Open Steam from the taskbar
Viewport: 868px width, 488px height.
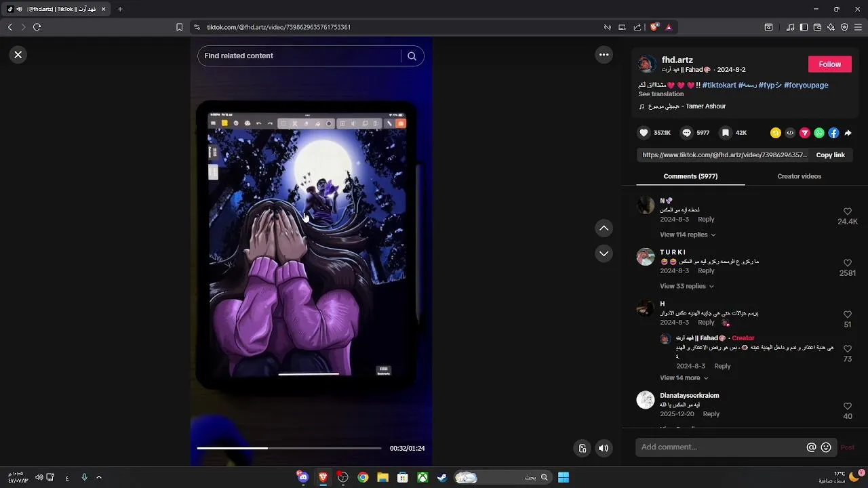click(x=442, y=477)
